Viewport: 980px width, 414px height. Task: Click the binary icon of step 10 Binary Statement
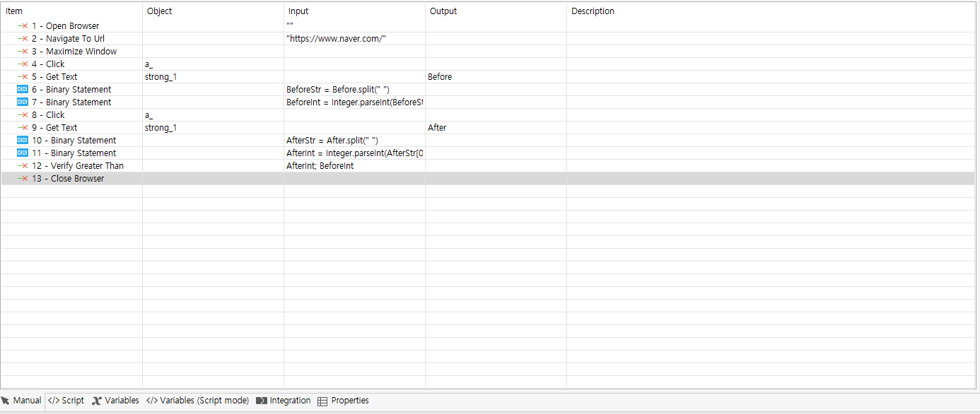click(23, 141)
